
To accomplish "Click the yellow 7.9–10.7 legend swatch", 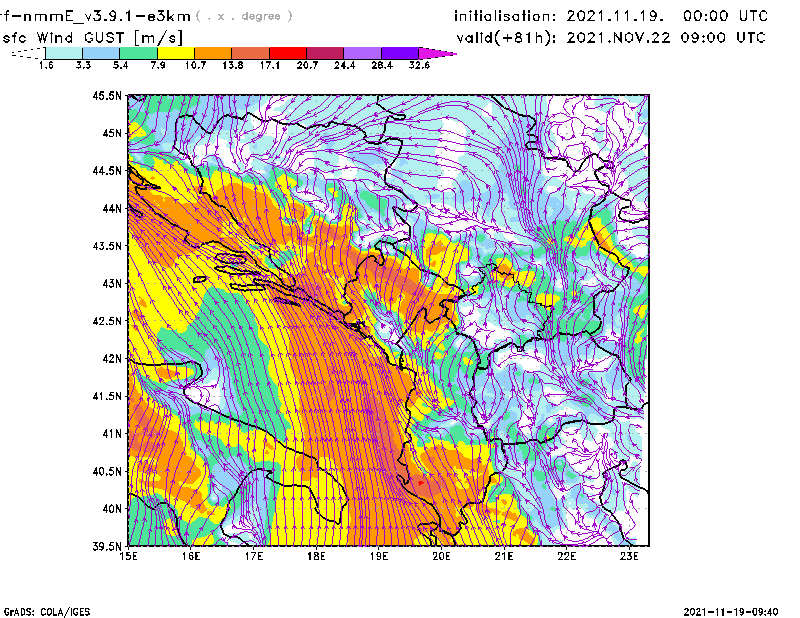I will coord(176,53).
